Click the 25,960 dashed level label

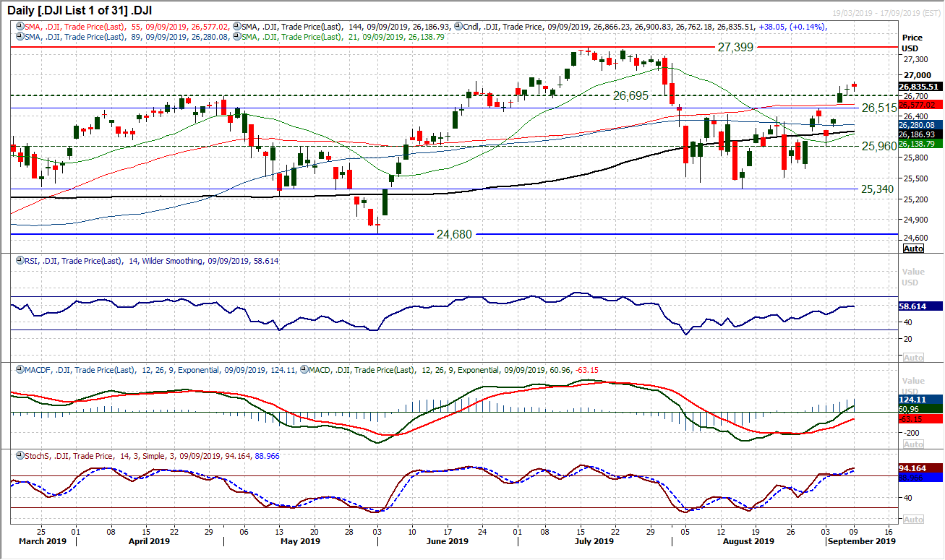tap(879, 146)
